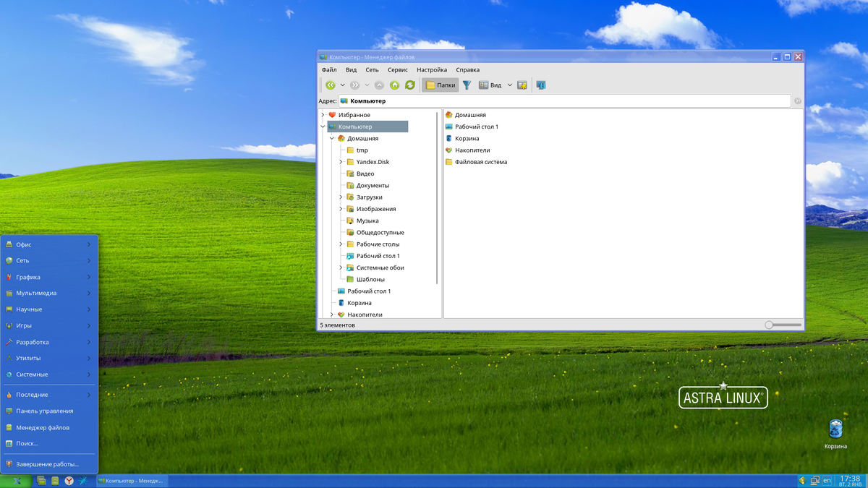The height and width of the screenshot is (488, 868).
Task: Click the folder with star toolbar icon
Action: tap(522, 85)
